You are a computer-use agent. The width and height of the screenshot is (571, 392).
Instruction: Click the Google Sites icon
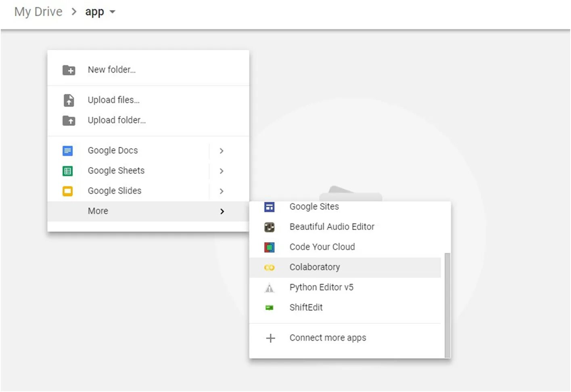[269, 207]
